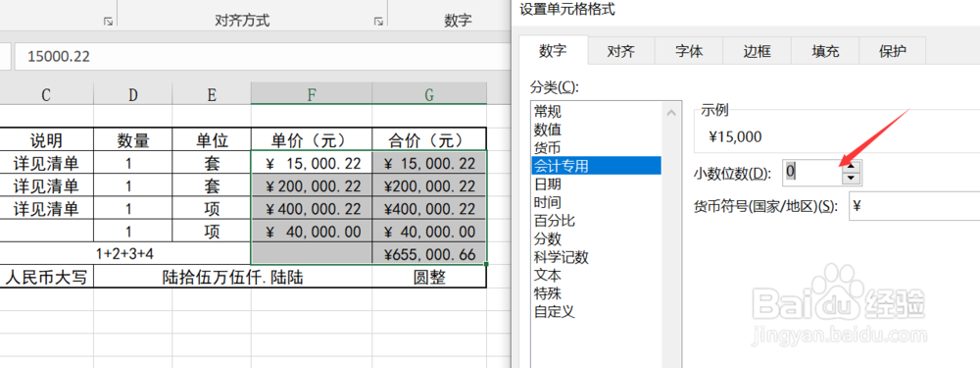
Task: Click the 人民币大写 cell
Action: pyautogui.click(x=46, y=278)
